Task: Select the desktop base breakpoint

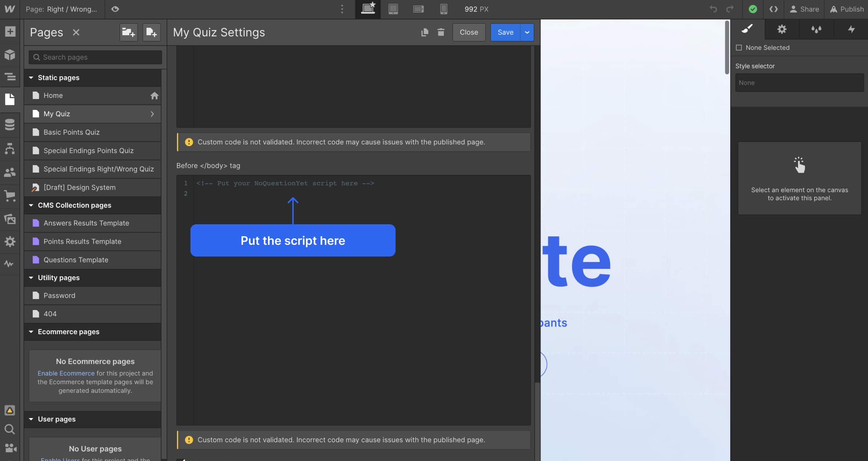Action: [368, 9]
